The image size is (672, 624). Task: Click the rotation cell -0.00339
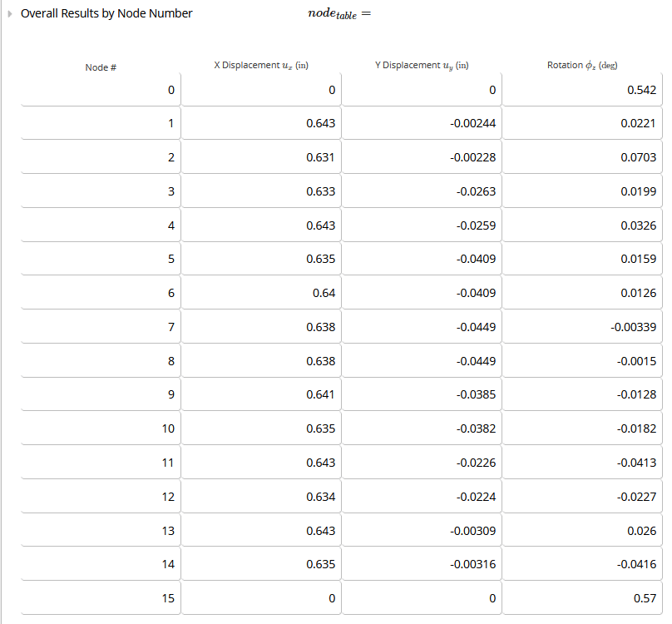coord(582,327)
